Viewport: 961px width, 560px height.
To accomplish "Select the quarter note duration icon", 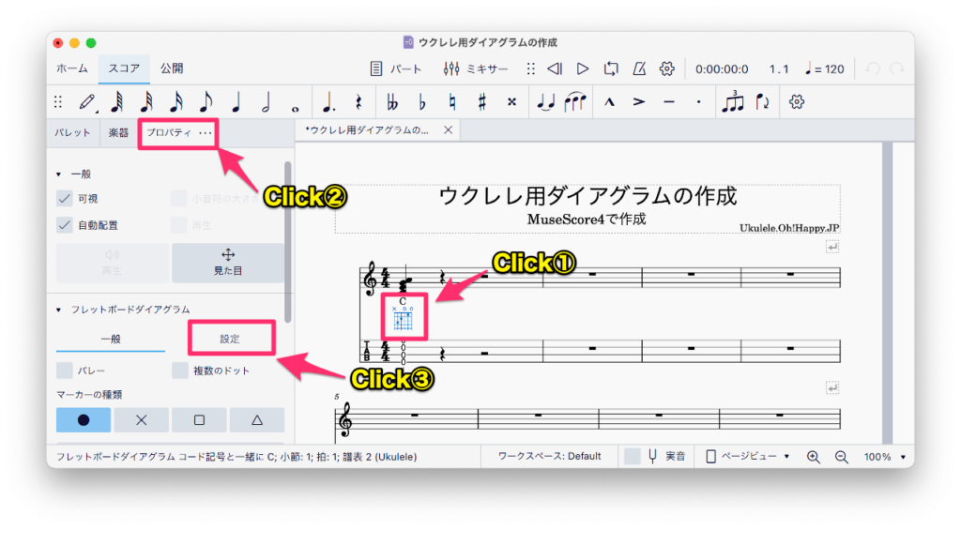I will point(236,101).
